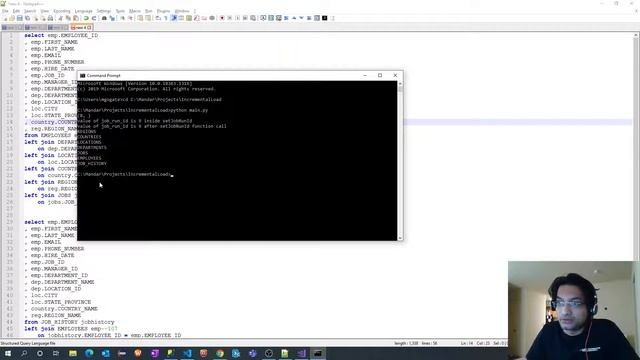Open the Edit menu

16,11
